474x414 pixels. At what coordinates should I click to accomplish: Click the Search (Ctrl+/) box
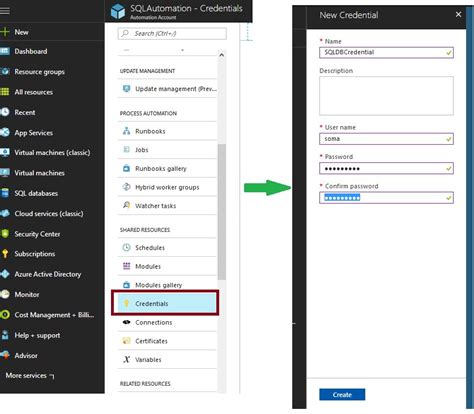click(172, 34)
